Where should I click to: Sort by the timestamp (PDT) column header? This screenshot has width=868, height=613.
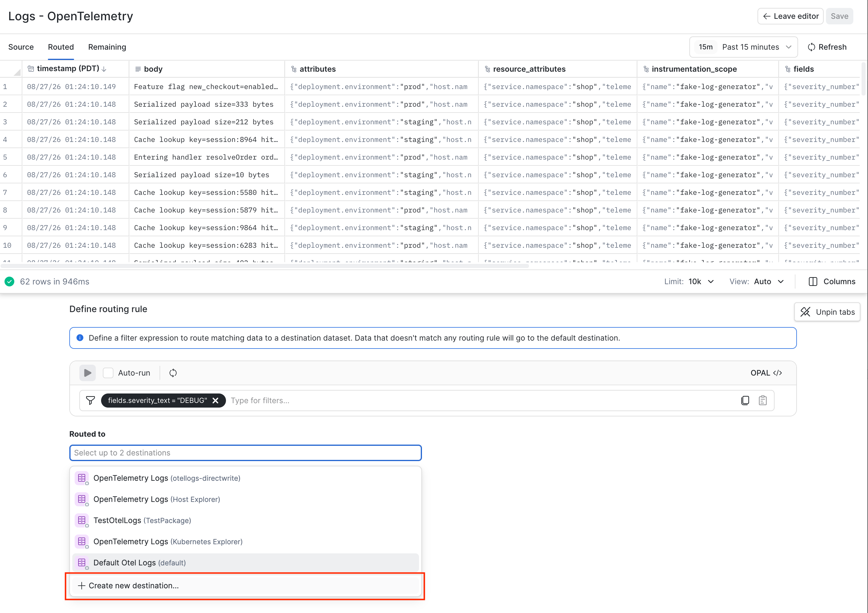click(x=76, y=69)
